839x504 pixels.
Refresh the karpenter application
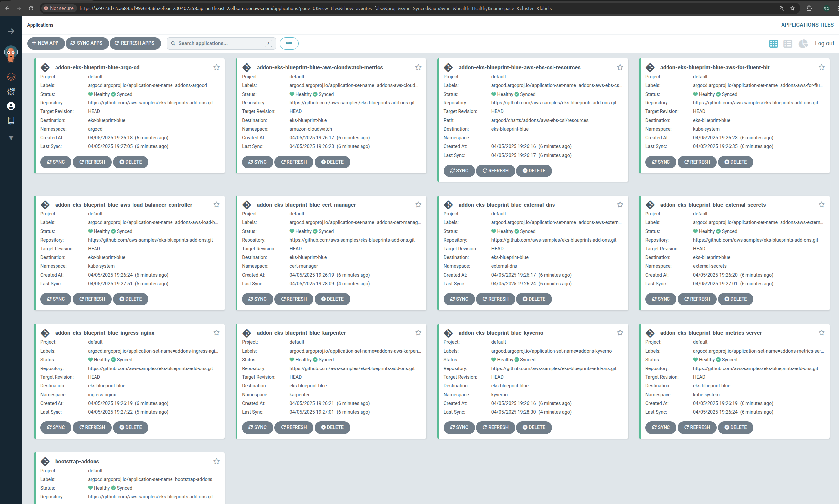pyautogui.click(x=294, y=428)
